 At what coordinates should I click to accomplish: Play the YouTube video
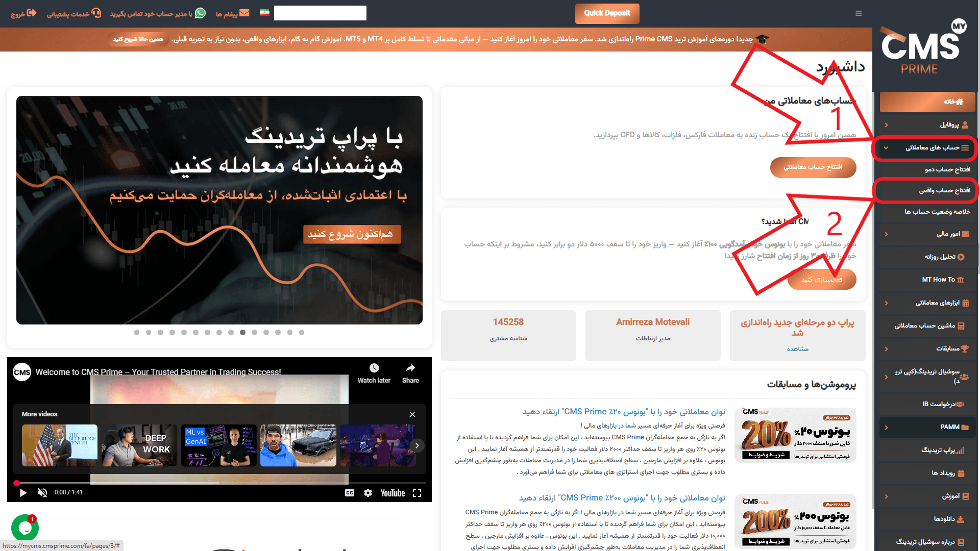23,493
